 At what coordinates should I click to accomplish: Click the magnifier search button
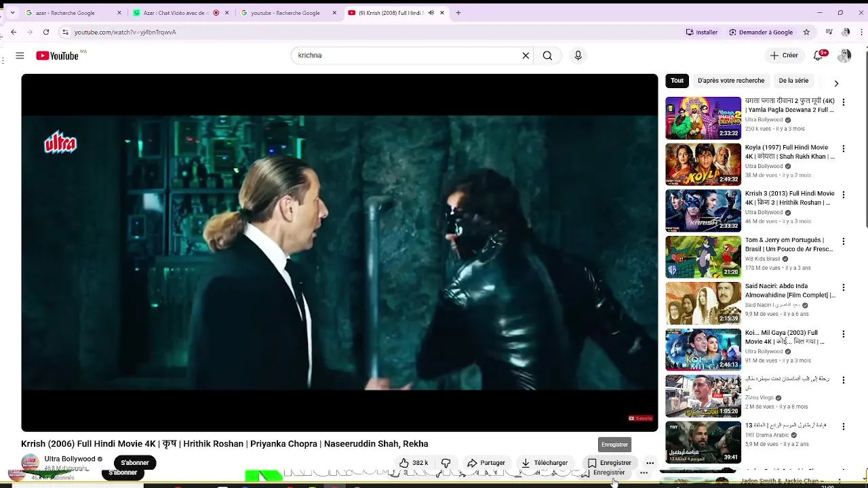click(547, 56)
